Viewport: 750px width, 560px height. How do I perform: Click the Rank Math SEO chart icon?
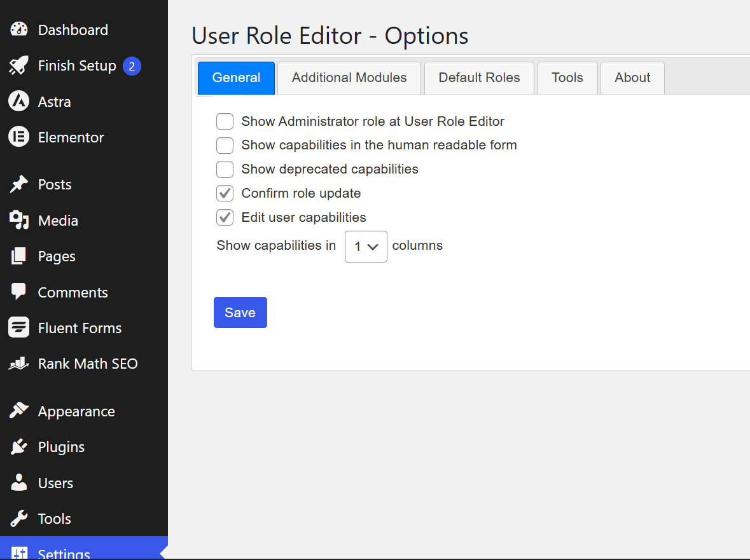click(19, 364)
